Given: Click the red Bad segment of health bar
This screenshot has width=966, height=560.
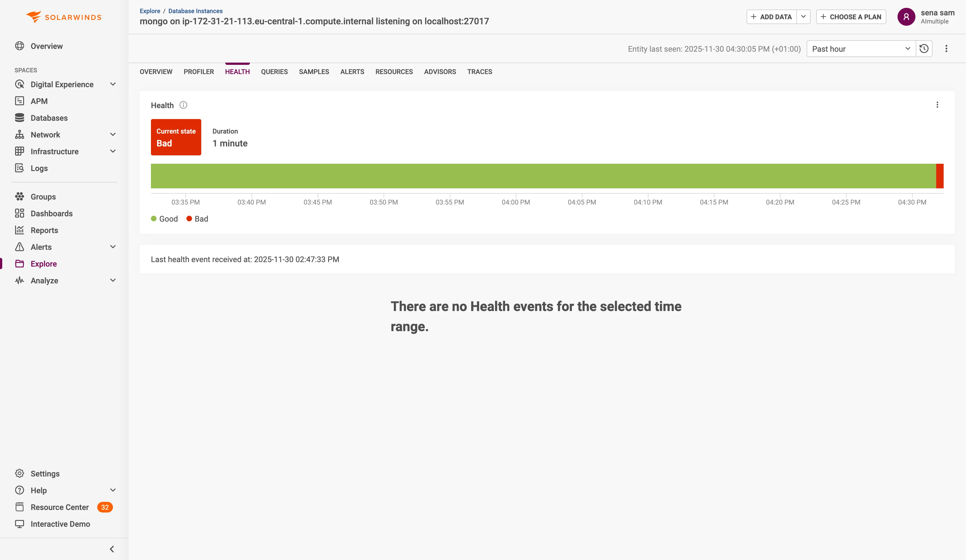Looking at the screenshot, I should (x=940, y=176).
